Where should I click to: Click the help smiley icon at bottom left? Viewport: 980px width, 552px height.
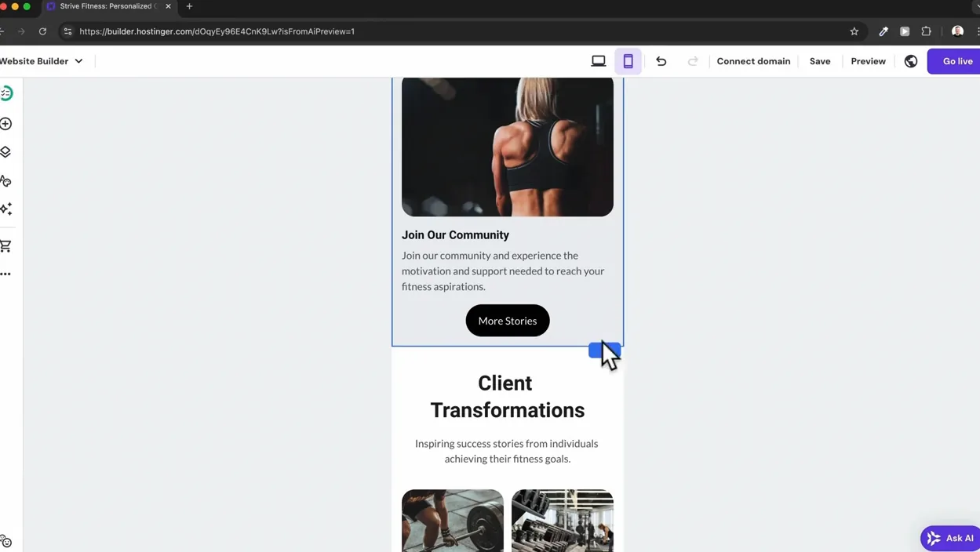[5, 541]
